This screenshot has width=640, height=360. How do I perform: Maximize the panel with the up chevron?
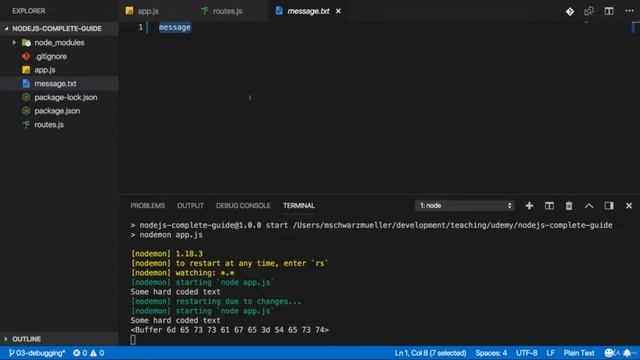[589, 206]
